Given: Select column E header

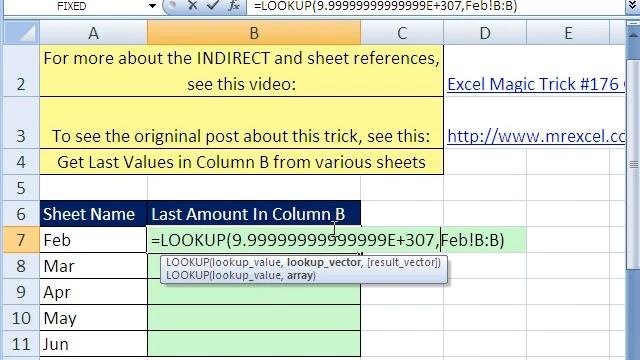Looking at the screenshot, I should [568, 33].
